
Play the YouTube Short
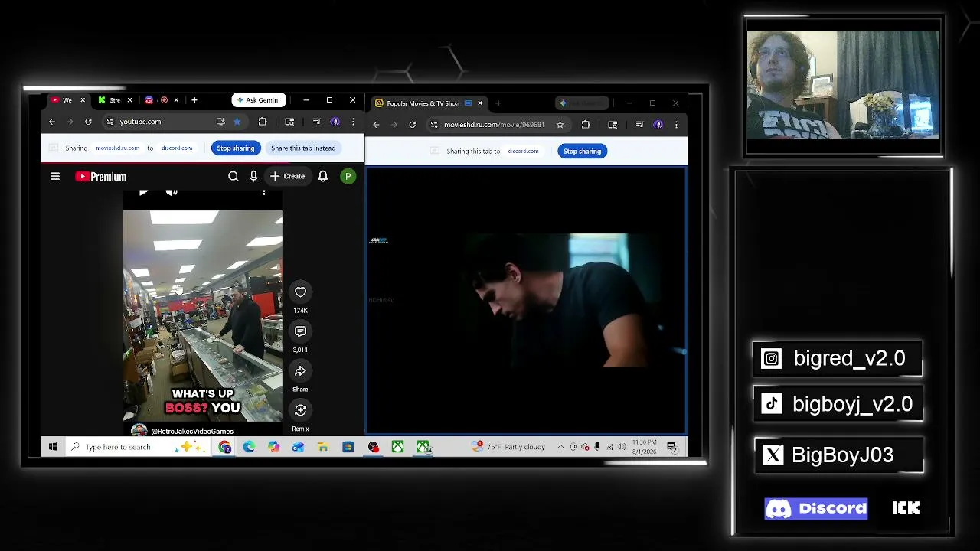pyautogui.click(x=143, y=192)
